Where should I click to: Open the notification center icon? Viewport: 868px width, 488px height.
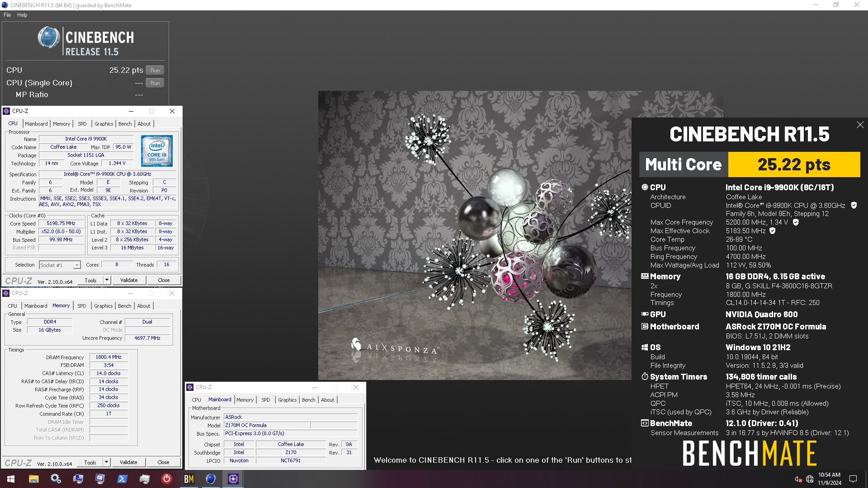click(x=853, y=479)
